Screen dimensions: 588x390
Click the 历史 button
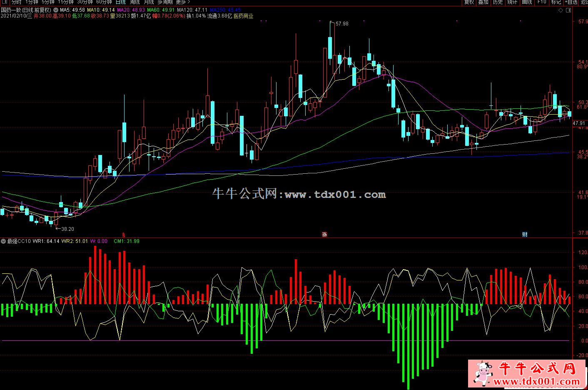pyautogui.click(x=498, y=2)
